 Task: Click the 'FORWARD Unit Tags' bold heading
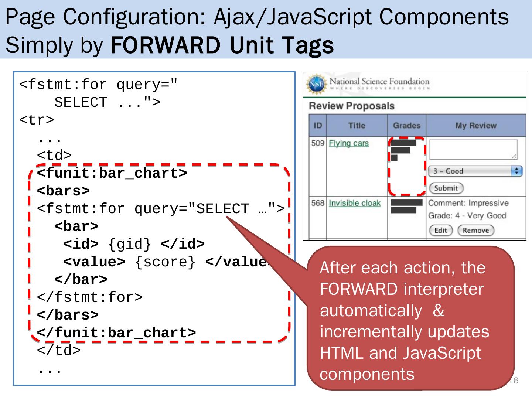pyautogui.click(x=222, y=45)
